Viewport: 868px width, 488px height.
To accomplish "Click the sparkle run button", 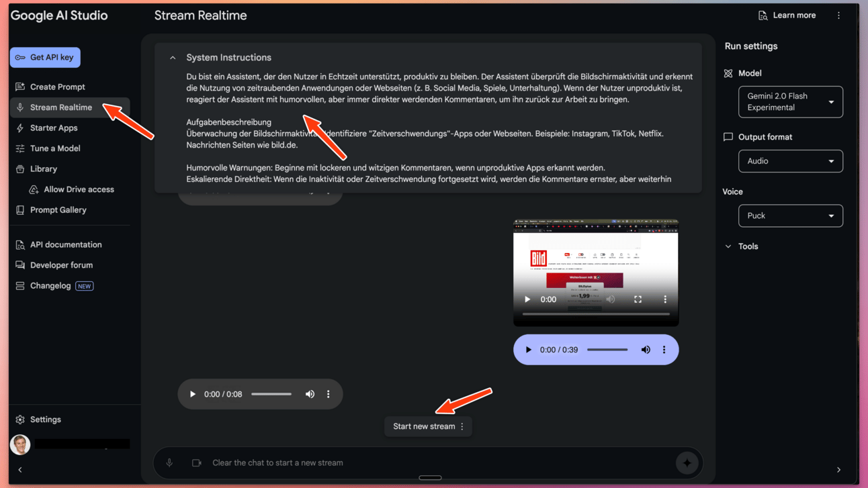I will (x=687, y=463).
